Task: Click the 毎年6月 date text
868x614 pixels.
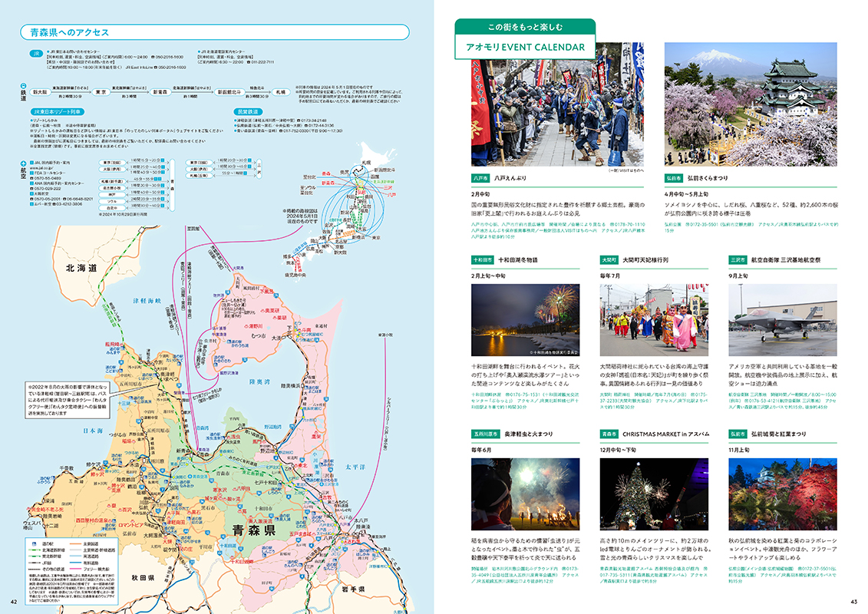Action: pyautogui.click(x=482, y=450)
